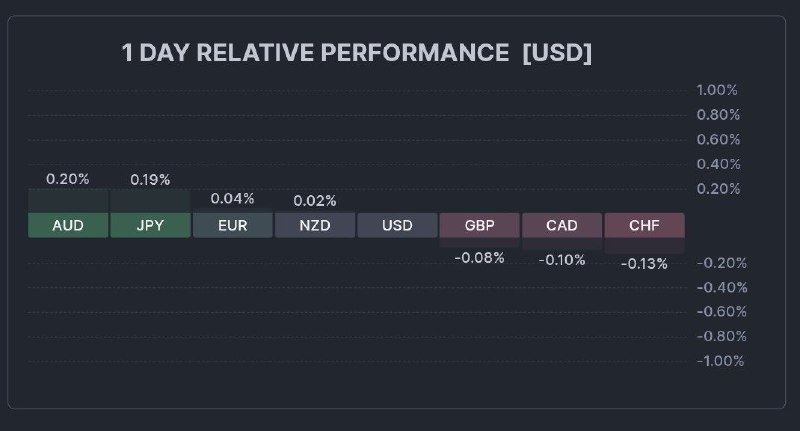The height and width of the screenshot is (431, 800).
Task: Click the -0.40% axis label
Action: (719, 287)
